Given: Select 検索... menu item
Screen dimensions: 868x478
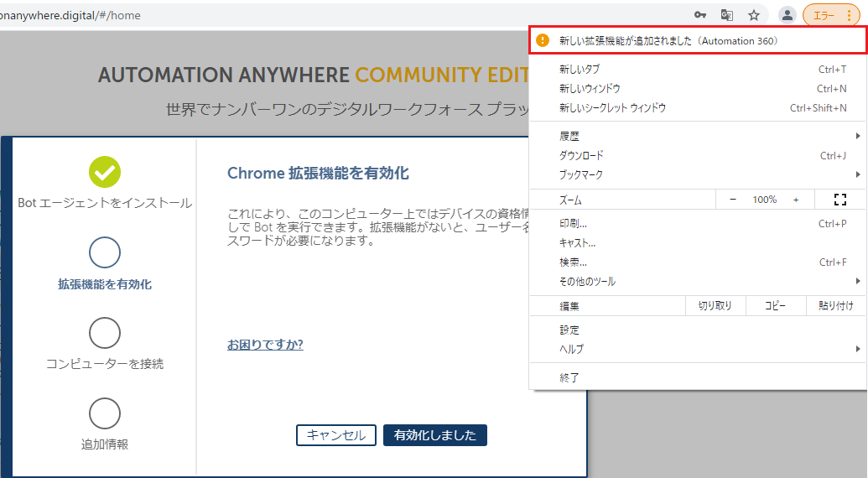Looking at the screenshot, I should click(x=698, y=262).
